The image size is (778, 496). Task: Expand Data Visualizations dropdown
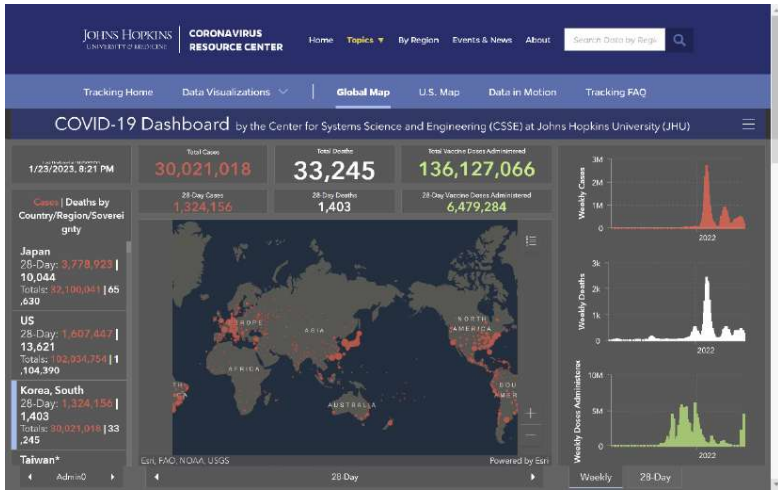pyautogui.click(x=235, y=92)
